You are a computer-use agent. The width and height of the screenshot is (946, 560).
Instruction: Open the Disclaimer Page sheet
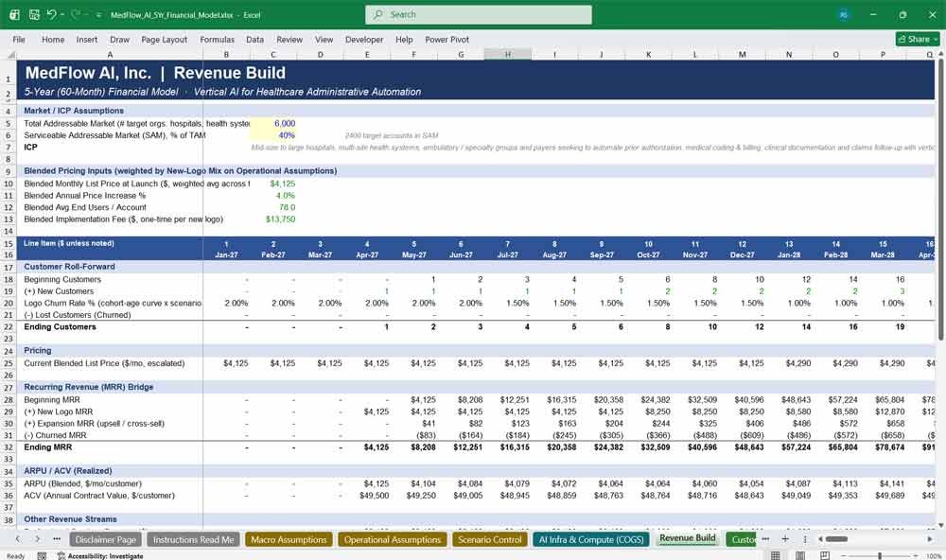point(106,539)
